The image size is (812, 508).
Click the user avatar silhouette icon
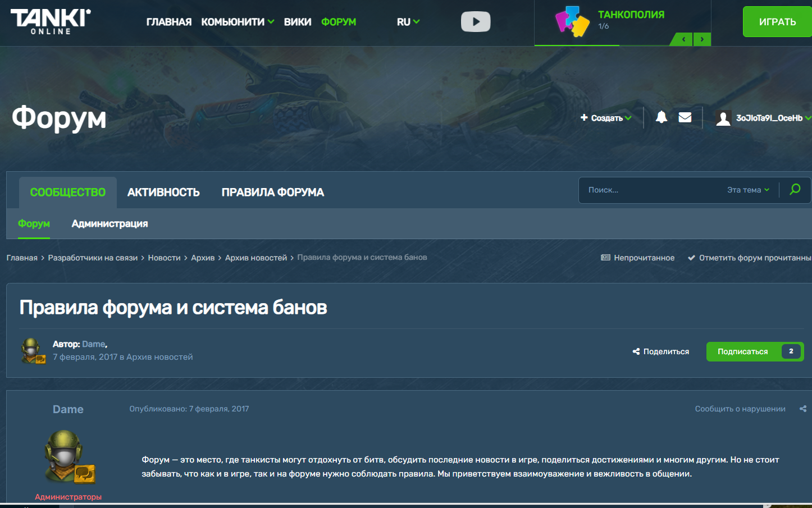tap(723, 118)
